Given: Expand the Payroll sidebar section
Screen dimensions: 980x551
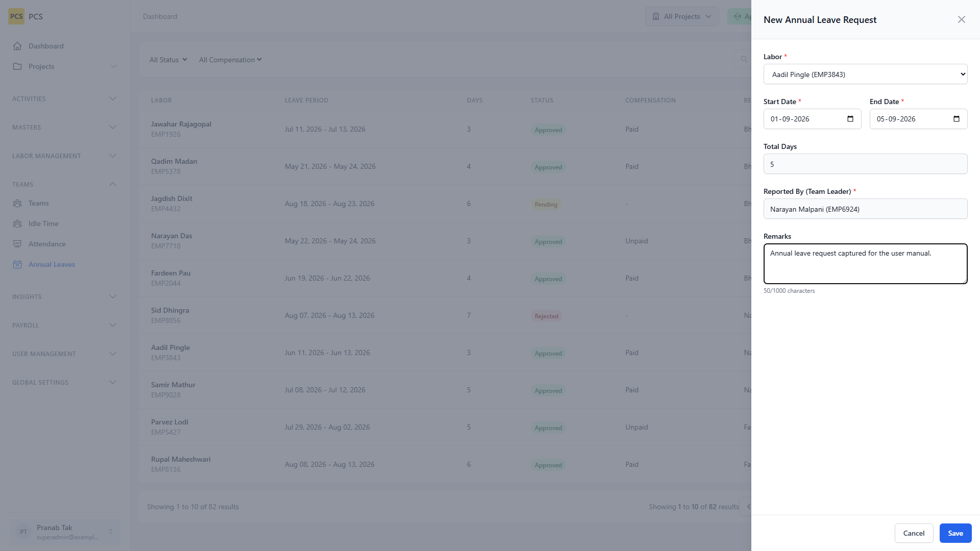Looking at the screenshot, I should (65, 325).
